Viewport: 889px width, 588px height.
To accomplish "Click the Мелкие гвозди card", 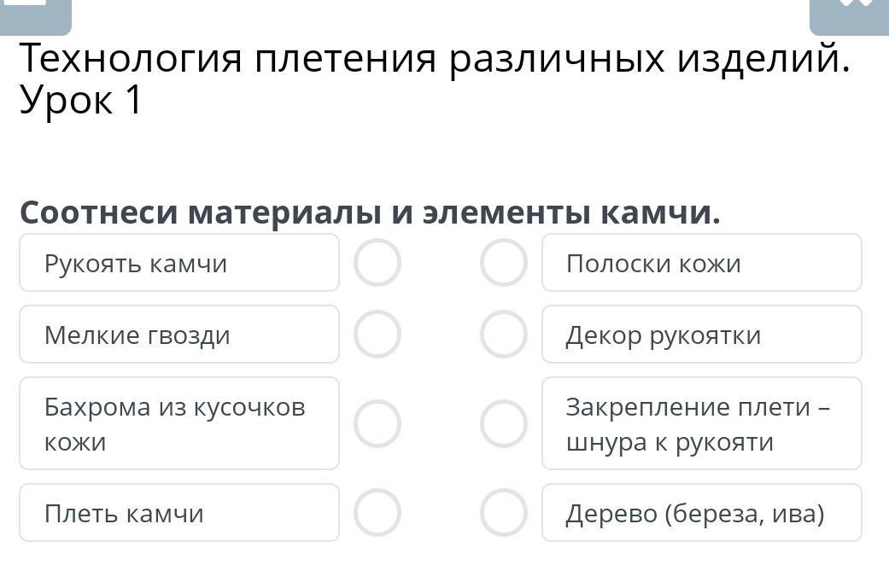I will coord(179,335).
